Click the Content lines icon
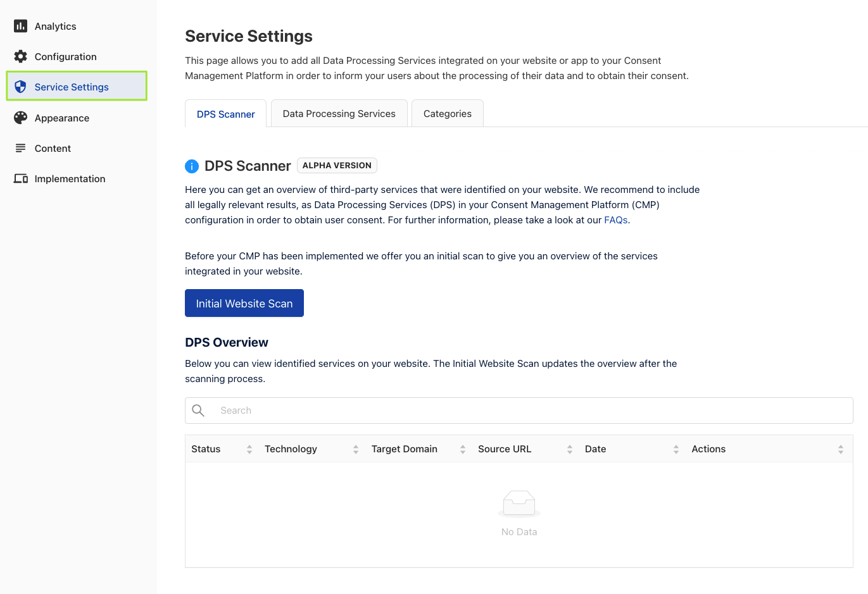The image size is (868, 594). pyautogui.click(x=20, y=148)
